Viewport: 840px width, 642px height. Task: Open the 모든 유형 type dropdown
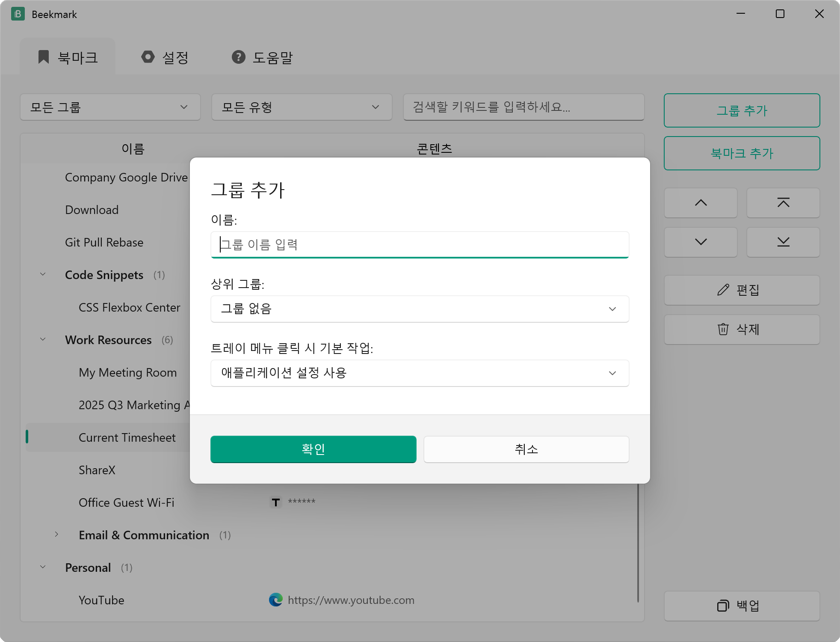302,107
